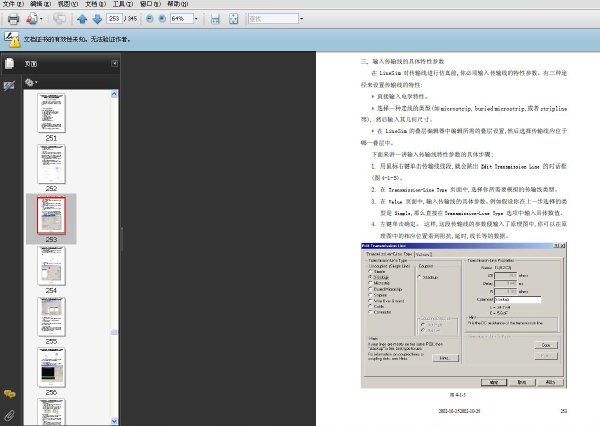Open the Pages panel icon in sidebar
The height and width of the screenshot is (426, 600).
(10, 64)
